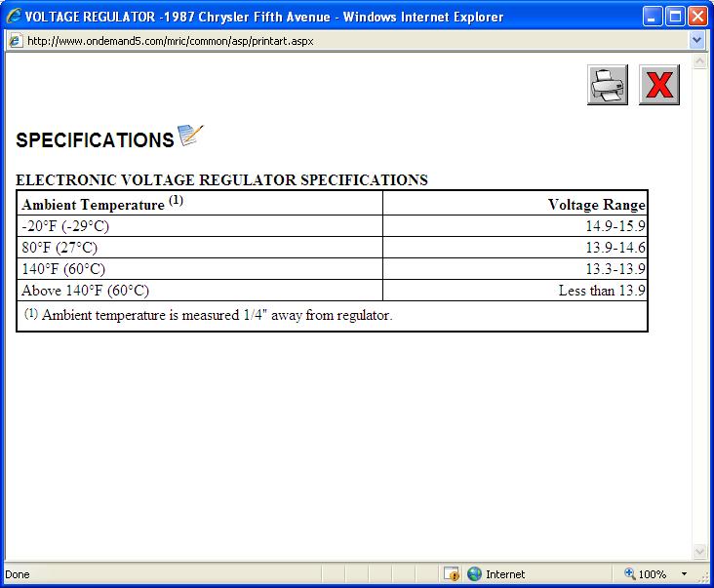Click the printer icon to print article
The image size is (714, 588).
coord(608,85)
